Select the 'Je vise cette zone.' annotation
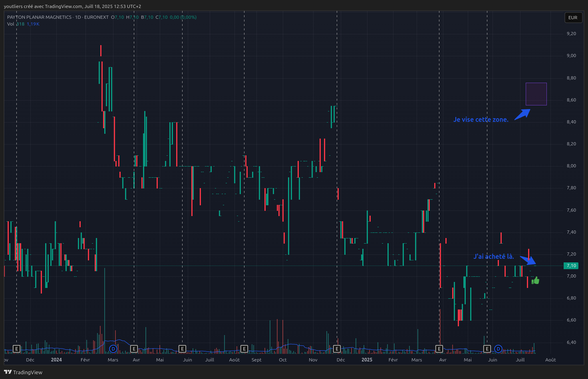 coord(481,119)
